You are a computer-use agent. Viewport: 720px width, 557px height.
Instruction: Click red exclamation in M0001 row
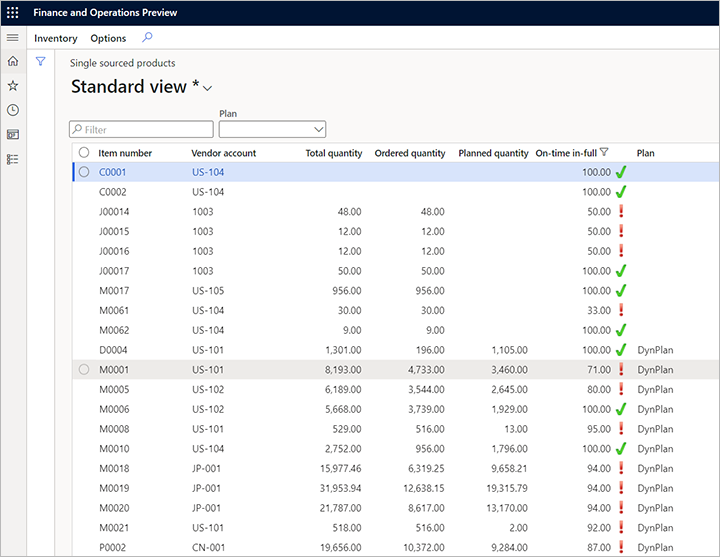[x=621, y=369]
